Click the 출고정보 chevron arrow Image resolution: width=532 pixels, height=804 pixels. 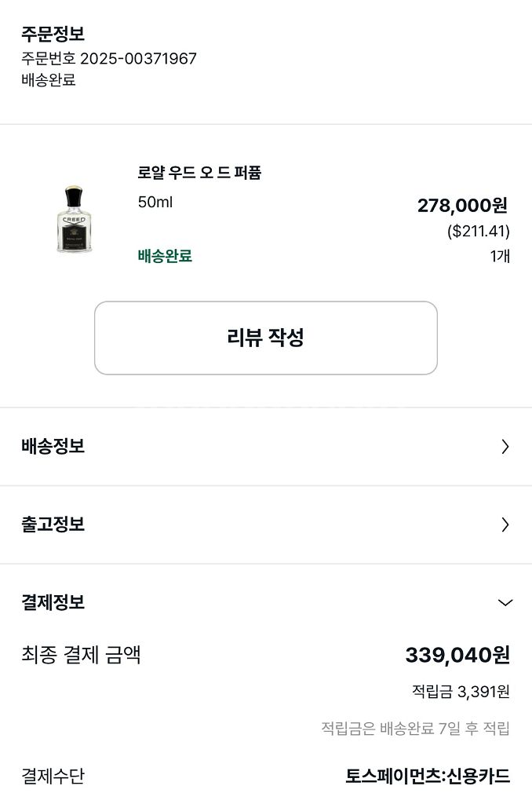(505, 524)
